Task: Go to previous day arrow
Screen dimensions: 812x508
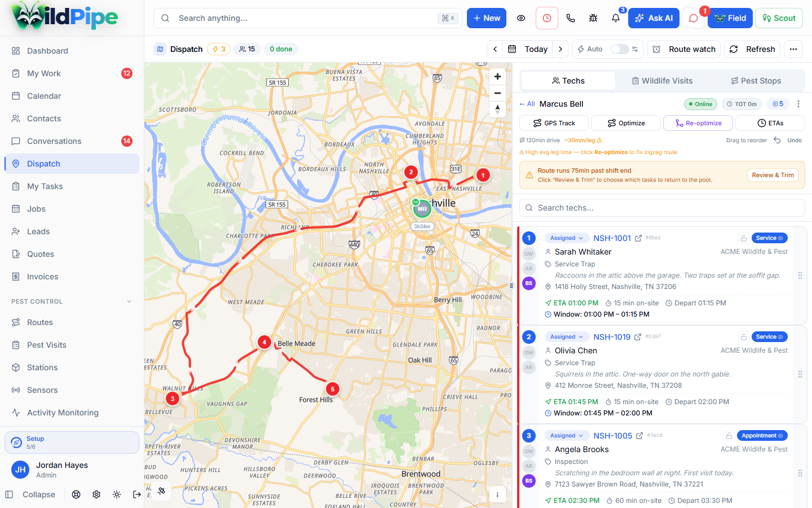Action: [495, 49]
